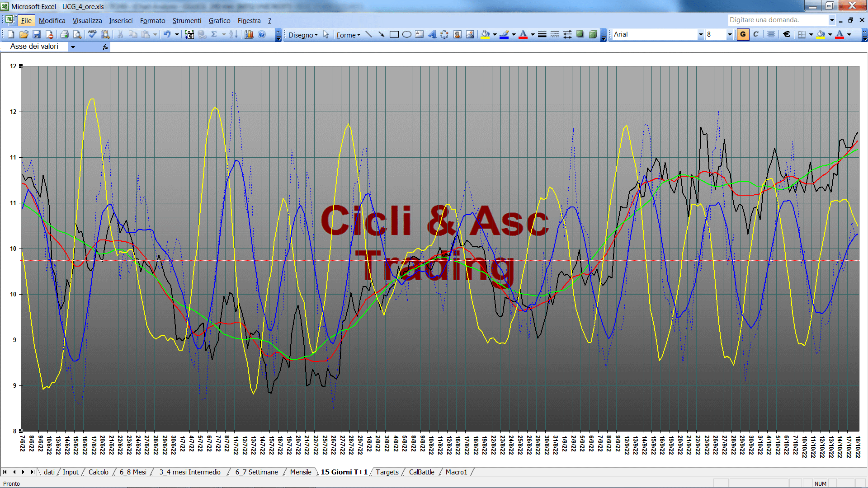Viewport: 868px width, 488px height.
Task: Click the 3-D Style icon
Action: pyautogui.click(x=593, y=34)
